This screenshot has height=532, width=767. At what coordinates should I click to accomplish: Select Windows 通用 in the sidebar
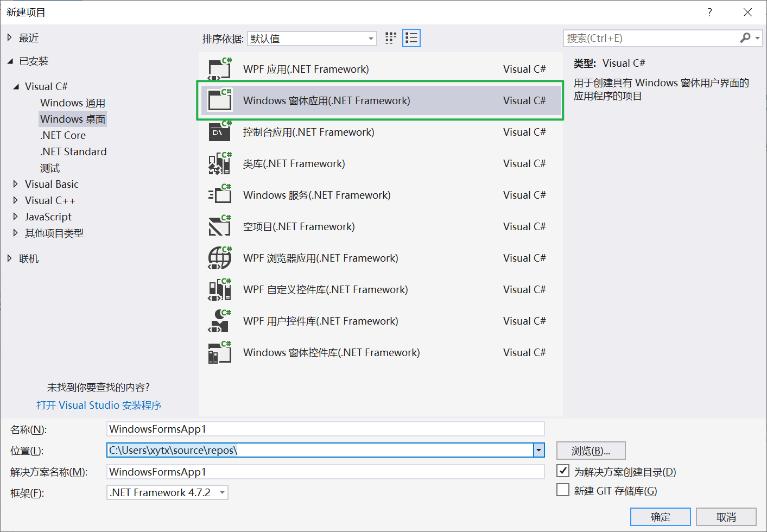[x=72, y=103]
